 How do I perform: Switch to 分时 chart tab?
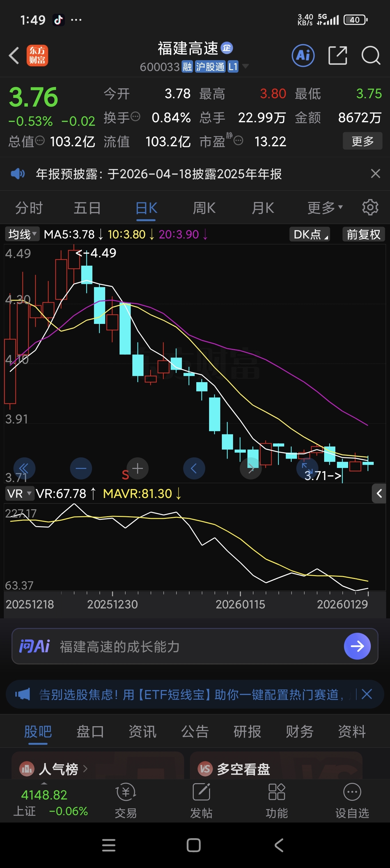[29, 208]
